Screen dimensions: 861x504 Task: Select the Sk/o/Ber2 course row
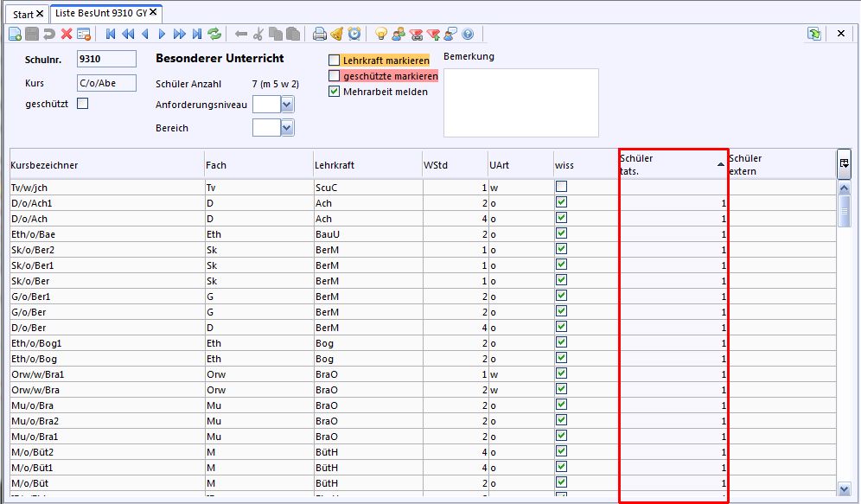[x=423, y=250]
